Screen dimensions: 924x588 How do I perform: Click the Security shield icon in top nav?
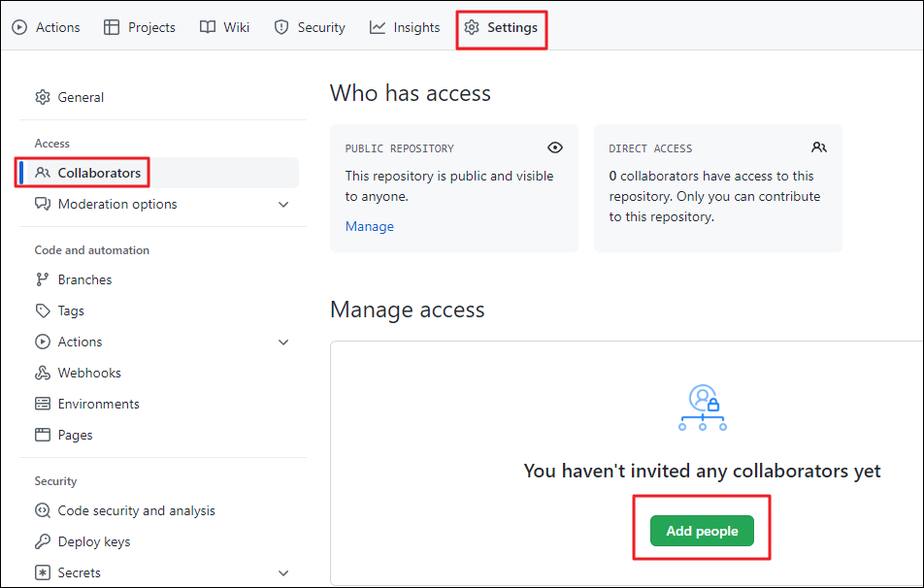pyautogui.click(x=281, y=27)
